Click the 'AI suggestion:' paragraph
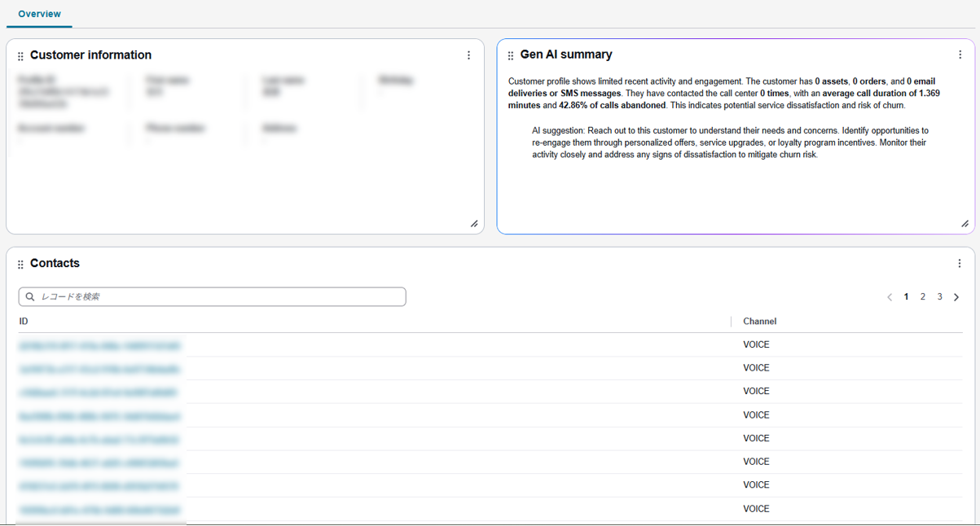 (x=732, y=142)
